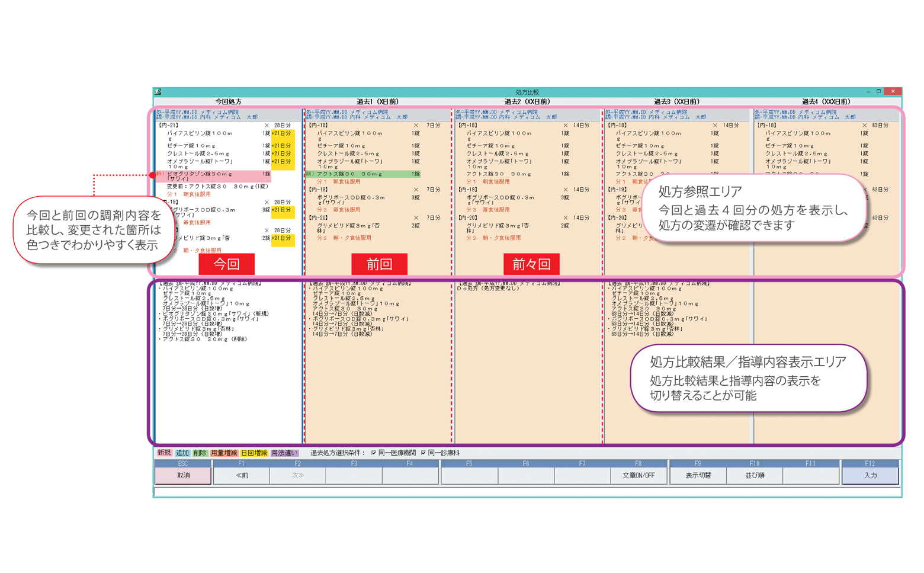The width and height of the screenshot is (924, 573).
Task: Click the app icon in the title bar
Action: [158, 92]
